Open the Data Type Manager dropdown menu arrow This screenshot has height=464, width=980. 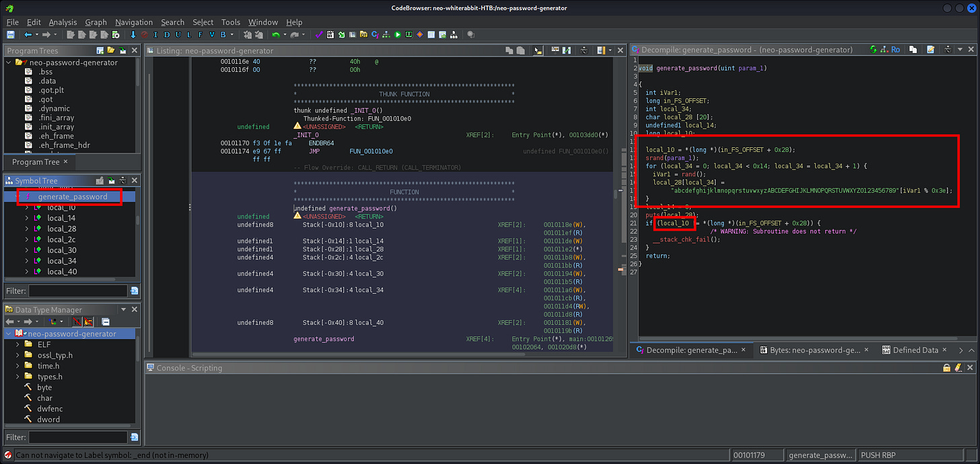(x=123, y=310)
